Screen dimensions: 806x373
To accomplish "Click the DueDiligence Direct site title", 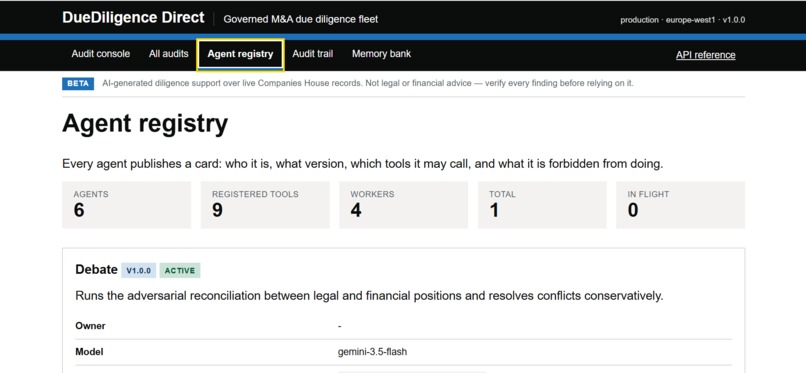I will (133, 18).
